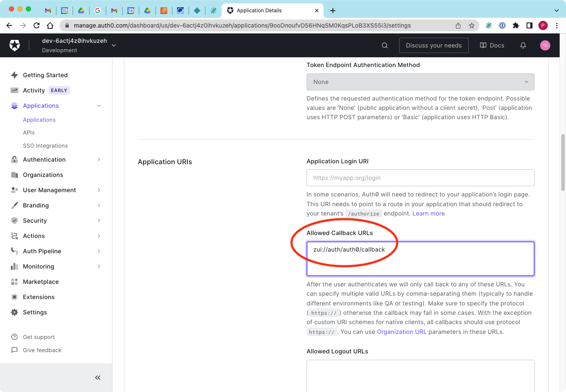566x392 pixels.
Task: Open the browser home page
Action: click(x=50, y=25)
